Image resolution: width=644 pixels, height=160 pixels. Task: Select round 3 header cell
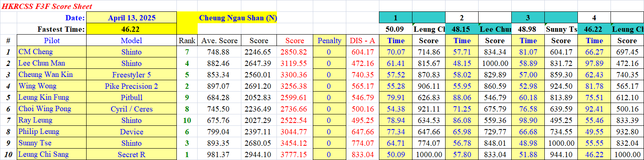528,18
